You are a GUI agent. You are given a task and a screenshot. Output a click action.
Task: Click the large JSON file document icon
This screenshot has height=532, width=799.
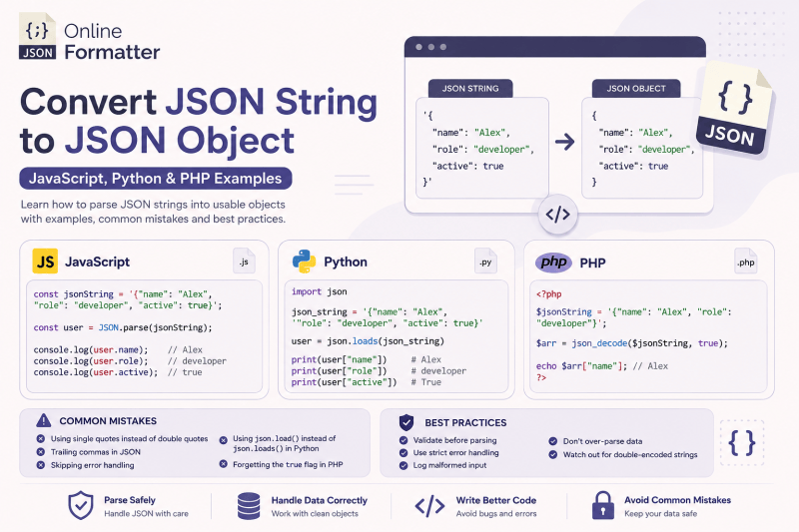(x=734, y=110)
